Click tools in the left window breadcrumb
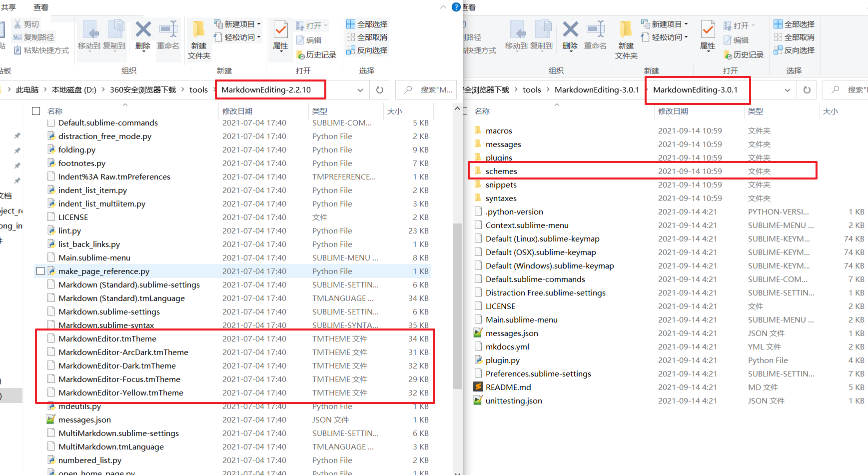The height and width of the screenshot is (475, 868). coord(198,90)
